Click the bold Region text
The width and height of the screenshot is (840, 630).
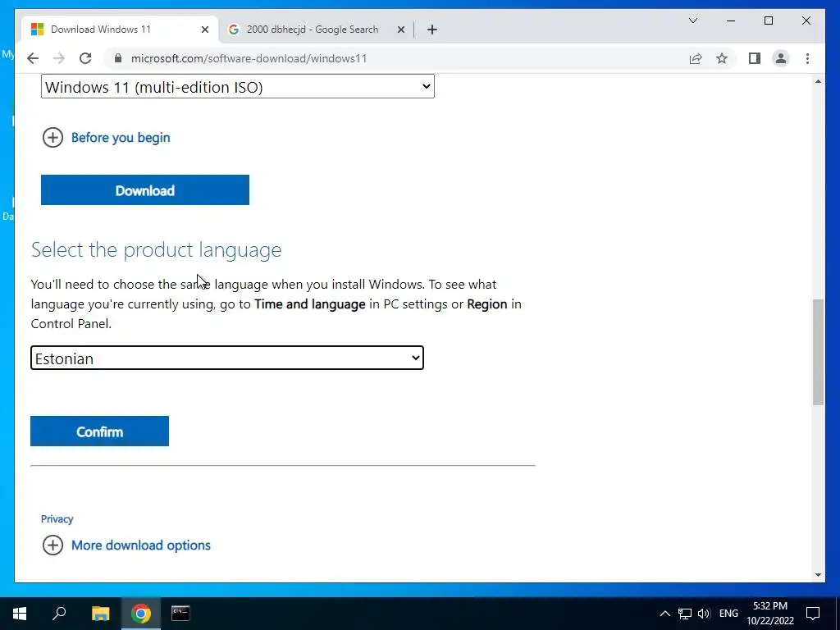click(x=487, y=304)
